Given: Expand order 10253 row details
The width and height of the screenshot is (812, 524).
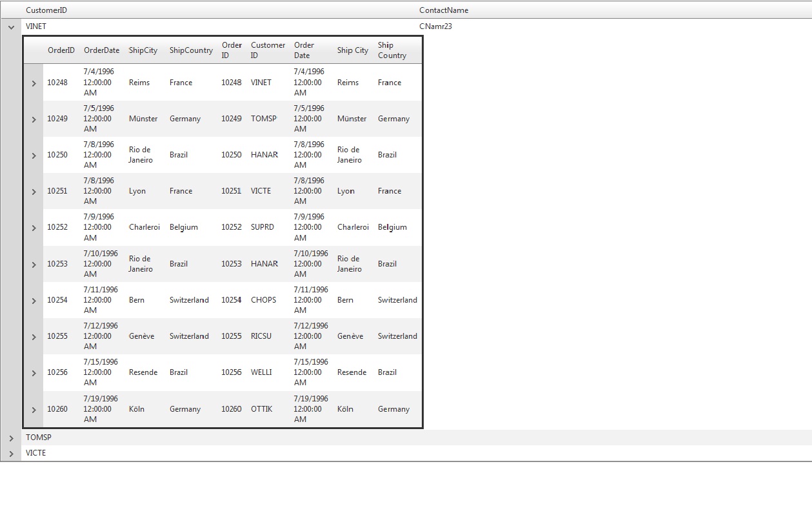Looking at the screenshot, I should (x=34, y=264).
